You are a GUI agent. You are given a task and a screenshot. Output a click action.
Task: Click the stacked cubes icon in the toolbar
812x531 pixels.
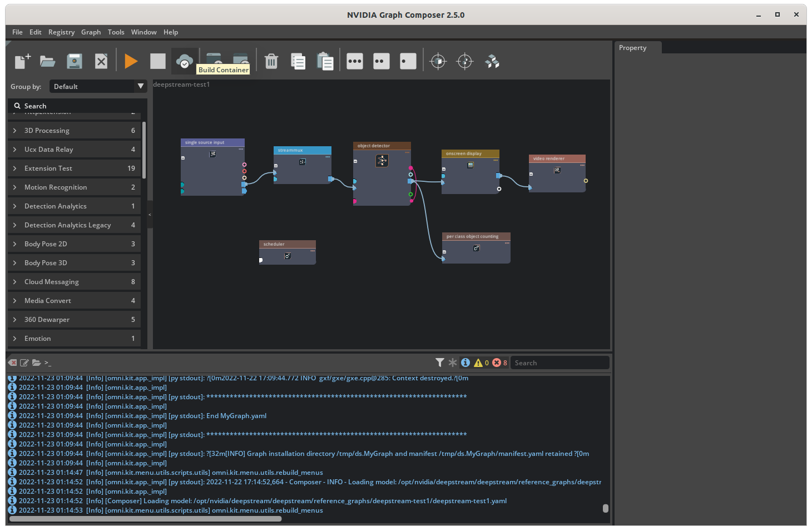pos(492,61)
